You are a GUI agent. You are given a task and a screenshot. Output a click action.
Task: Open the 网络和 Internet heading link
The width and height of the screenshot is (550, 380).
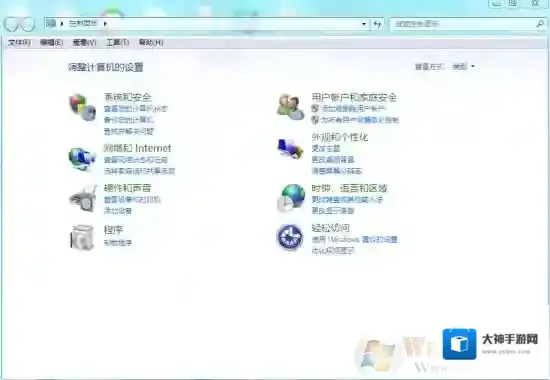point(138,148)
